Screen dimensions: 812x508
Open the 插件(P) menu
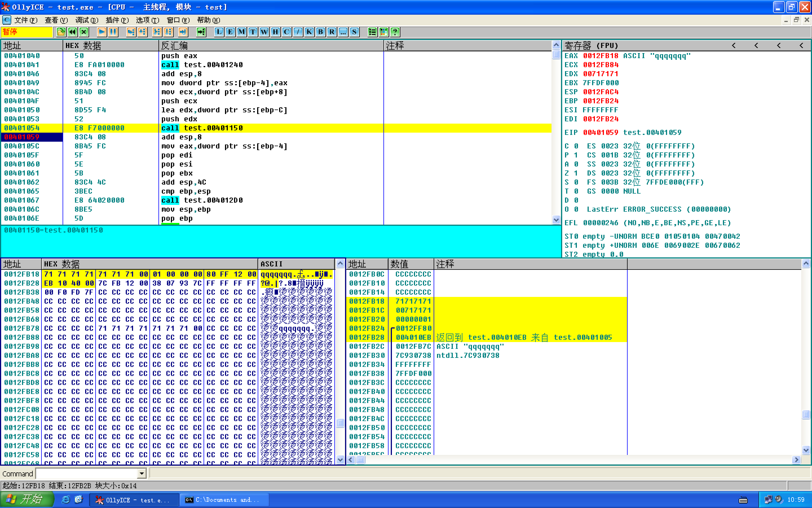(x=117, y=20)
